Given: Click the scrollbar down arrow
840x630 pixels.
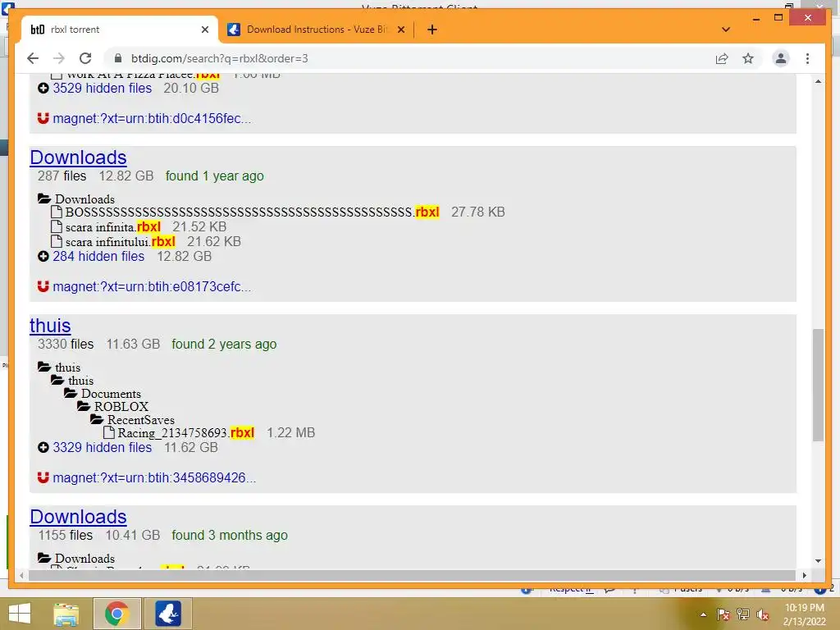Looking at the screenshot, I should pyautogui.click(x=818, y=561).
